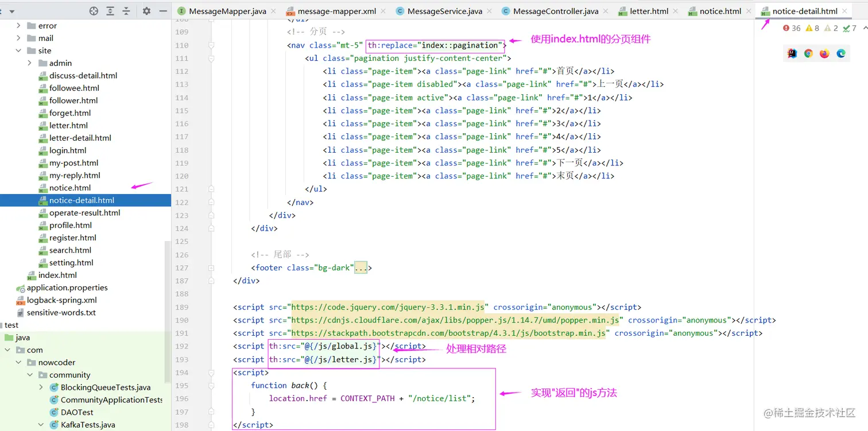Click the weak warnings count 2 indicator
The image size is (868, 431).
pyautogui.click(x=831, y=28)
